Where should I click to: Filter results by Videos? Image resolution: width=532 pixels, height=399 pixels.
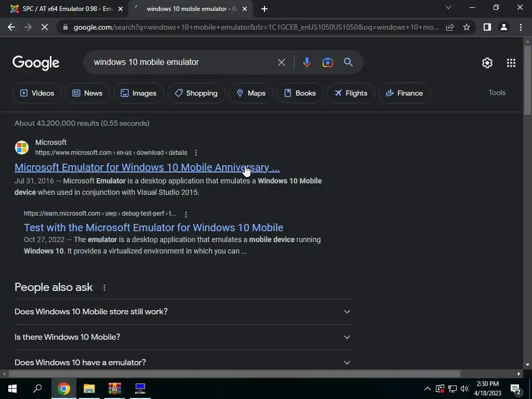point(37,93)
